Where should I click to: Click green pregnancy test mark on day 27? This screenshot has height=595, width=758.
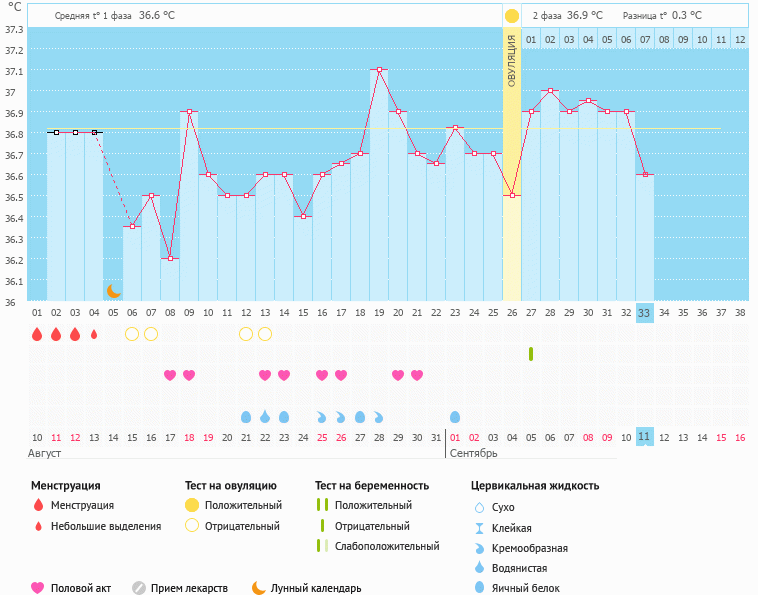[531, 354]
